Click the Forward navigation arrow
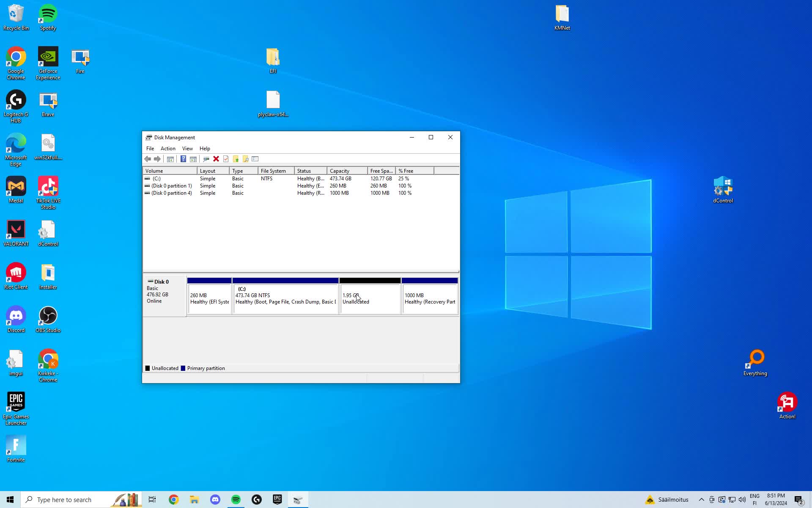 (157, 159)
